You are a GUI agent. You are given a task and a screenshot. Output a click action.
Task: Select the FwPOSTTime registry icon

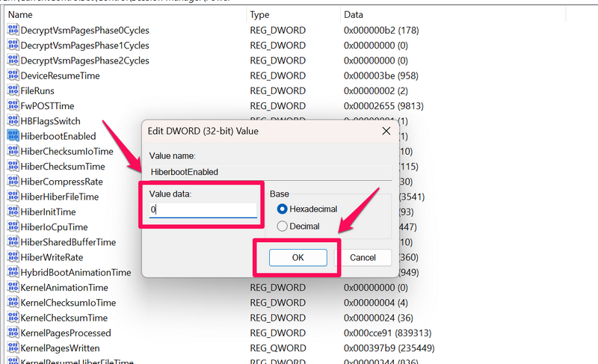[13, 106]
